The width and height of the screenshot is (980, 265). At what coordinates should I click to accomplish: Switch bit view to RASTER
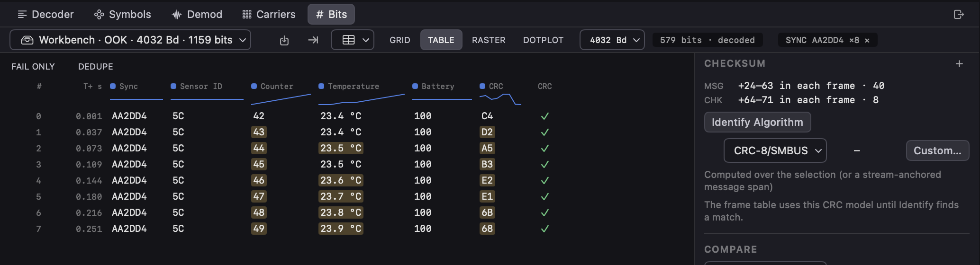(x=489, y=40)
